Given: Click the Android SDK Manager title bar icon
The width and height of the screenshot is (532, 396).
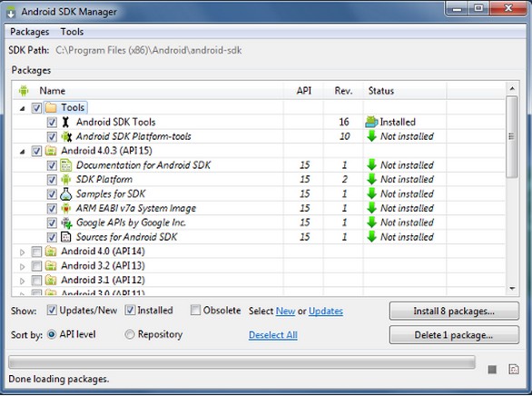Looking at the screenshot, I should tap(11, 12).
